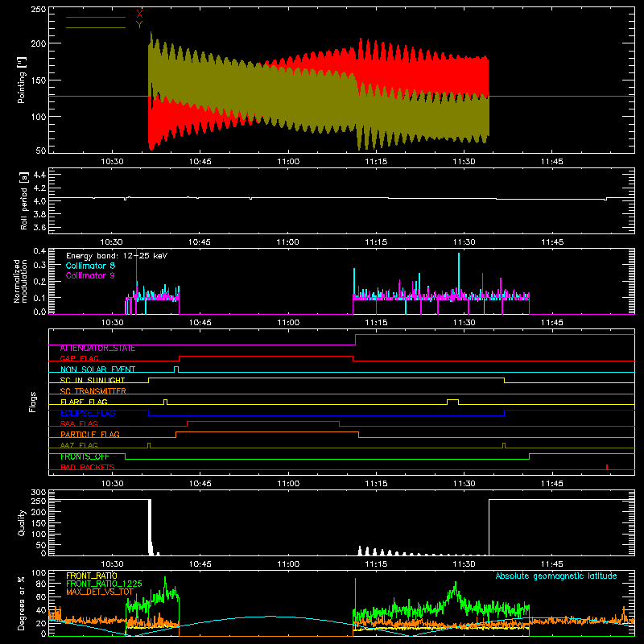This screenshot has width=644, height=644.
Task: Click the 0.4 tick on modulation axis
Action: [x=39, y=251]
